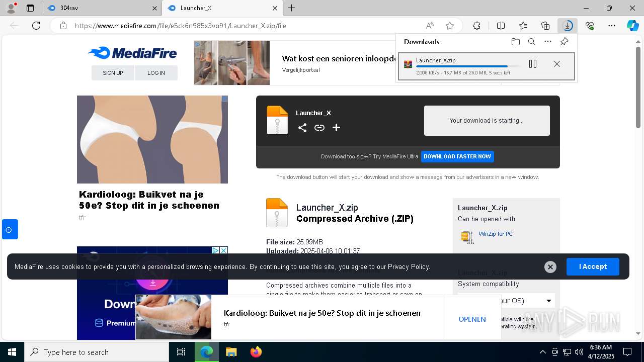Open the notification center icon

(627, 352)
